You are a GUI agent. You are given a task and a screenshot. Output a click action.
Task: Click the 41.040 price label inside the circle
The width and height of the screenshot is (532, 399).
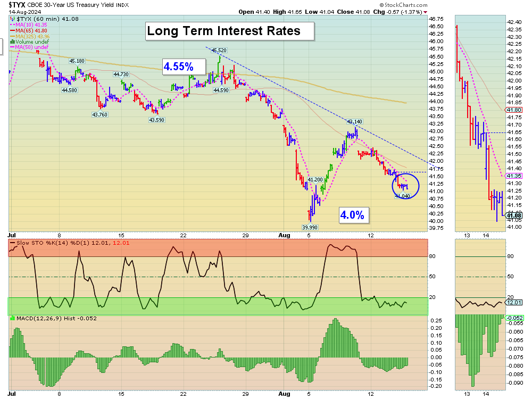(402, 196)
